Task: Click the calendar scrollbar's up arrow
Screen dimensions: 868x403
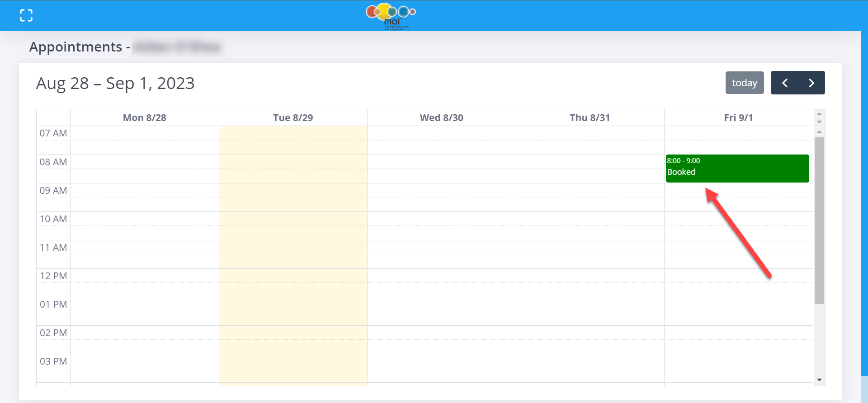Action: click(819, 132)
